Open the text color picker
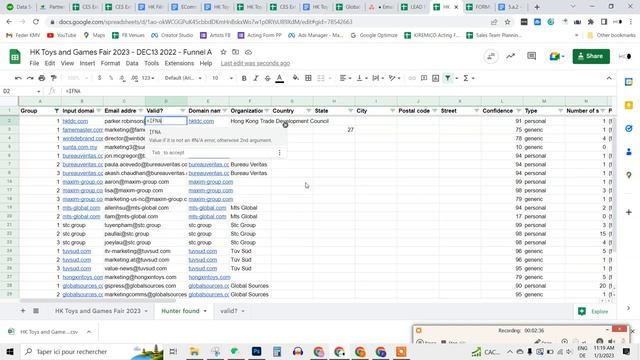Viewport: 640px width, 360px height. [280, 78]
